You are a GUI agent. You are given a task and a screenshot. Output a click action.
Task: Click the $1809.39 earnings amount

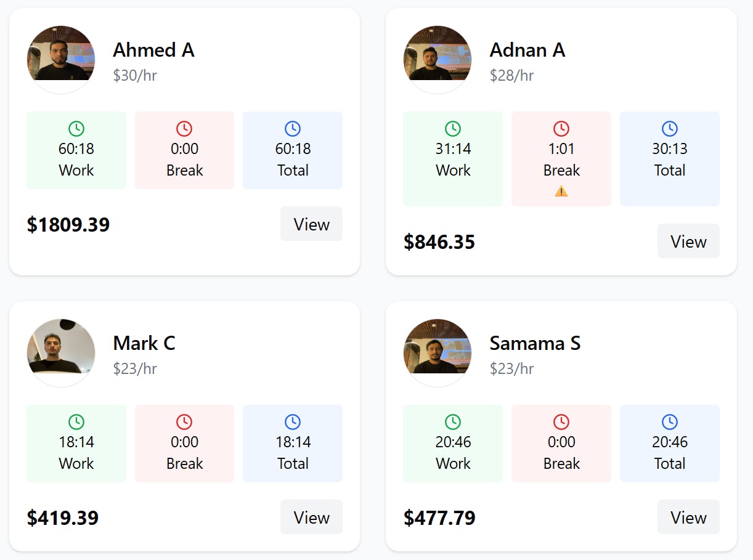click(x=68, y=225)
